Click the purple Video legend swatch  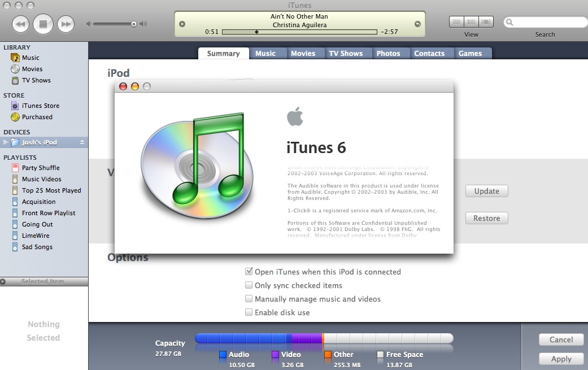(275, 354)
